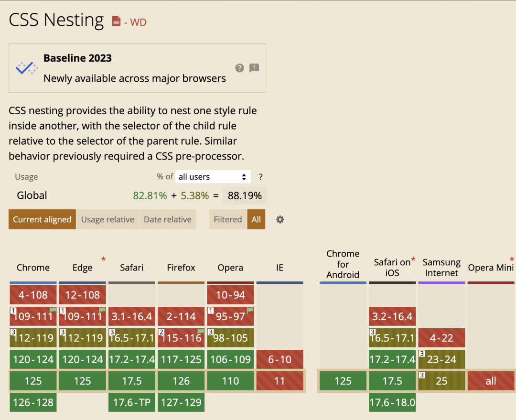Viewport: 516px width, 420px height.
Task: Open the all users dropdown
Action: click(213, 177)
